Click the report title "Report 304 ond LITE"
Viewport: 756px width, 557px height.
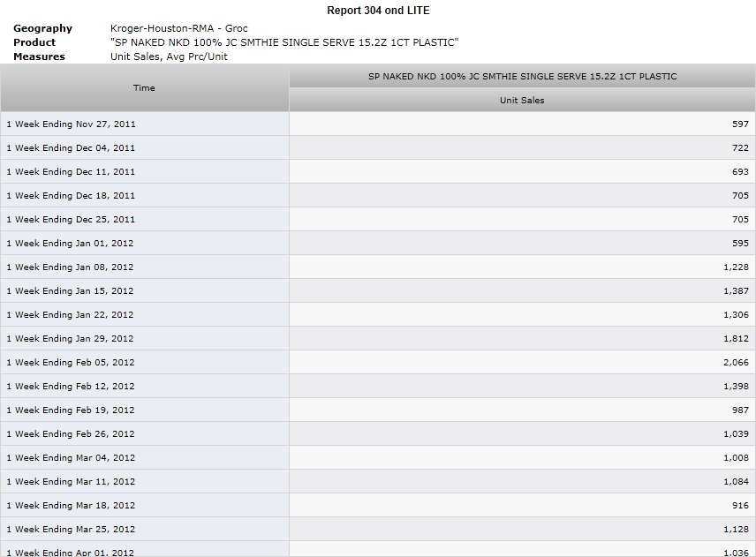[x=378, y=11]
